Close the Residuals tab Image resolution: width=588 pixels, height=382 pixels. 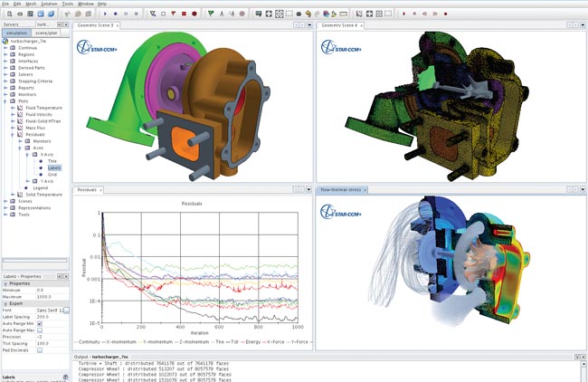[100, 190]
